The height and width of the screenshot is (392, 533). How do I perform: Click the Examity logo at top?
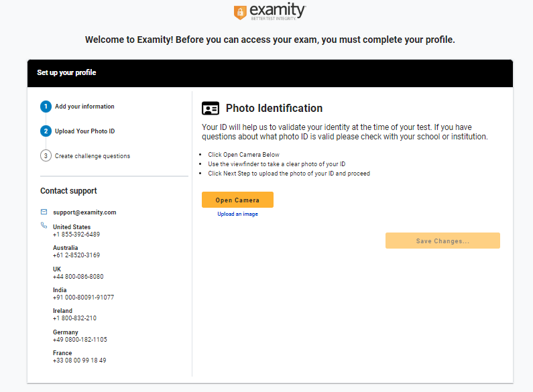(x=269, y=12)
